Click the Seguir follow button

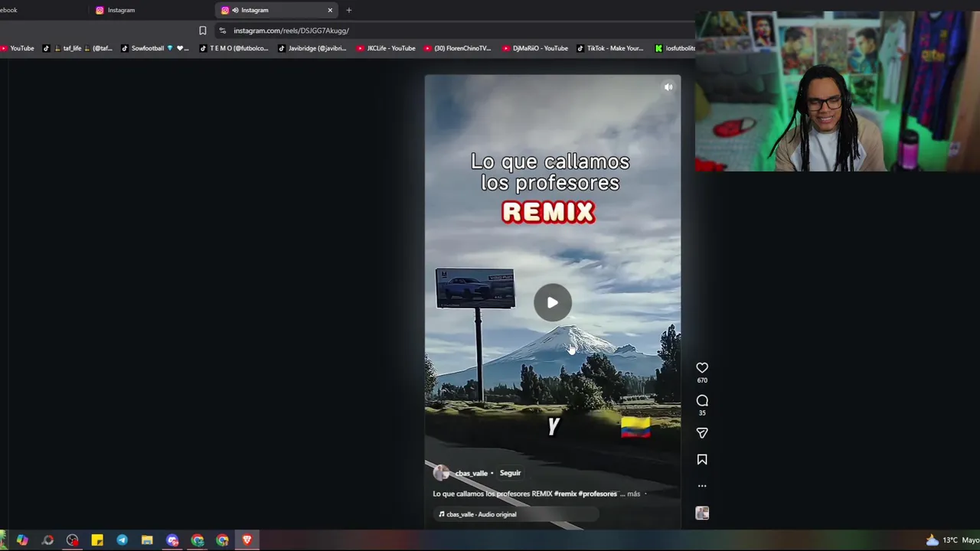pos(510,473)
